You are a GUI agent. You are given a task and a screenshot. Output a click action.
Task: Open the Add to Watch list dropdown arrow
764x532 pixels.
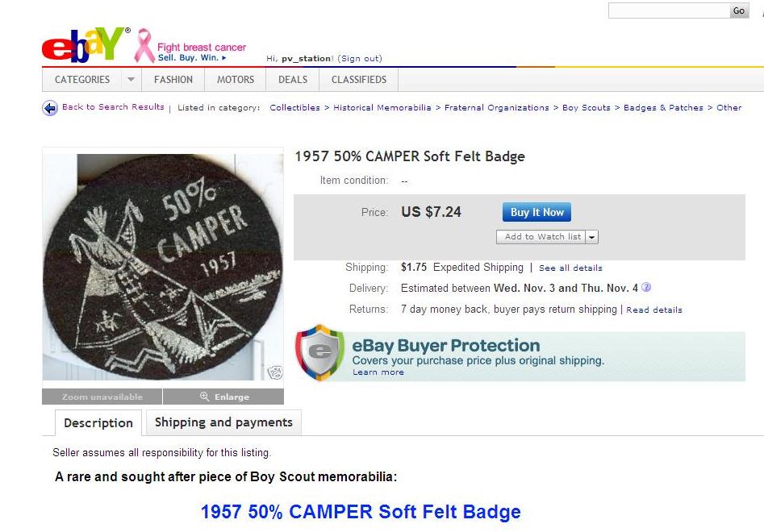(x=591, y=237)
